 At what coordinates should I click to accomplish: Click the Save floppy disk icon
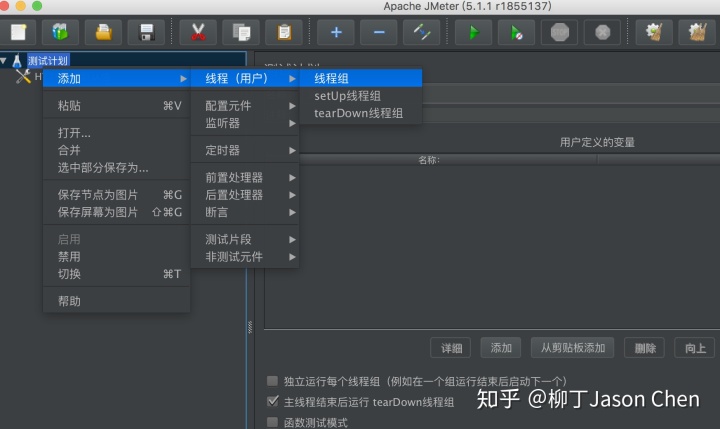[146, 32]
